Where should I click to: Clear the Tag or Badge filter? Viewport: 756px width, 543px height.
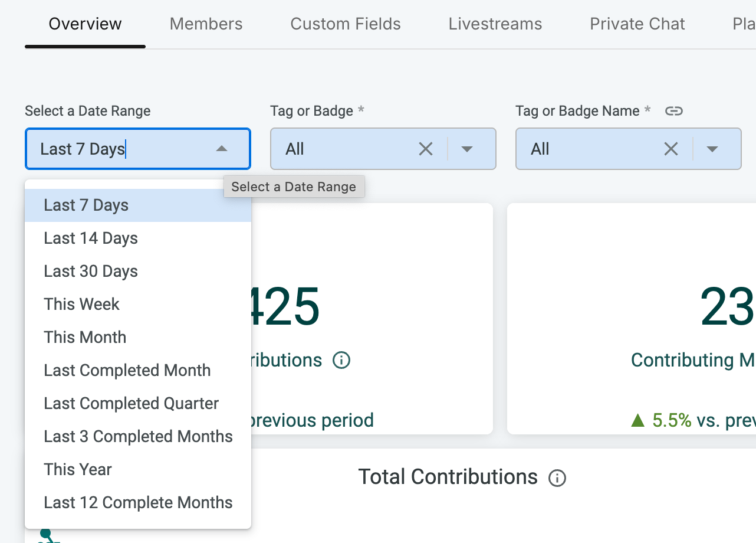[x=425, y=149]
